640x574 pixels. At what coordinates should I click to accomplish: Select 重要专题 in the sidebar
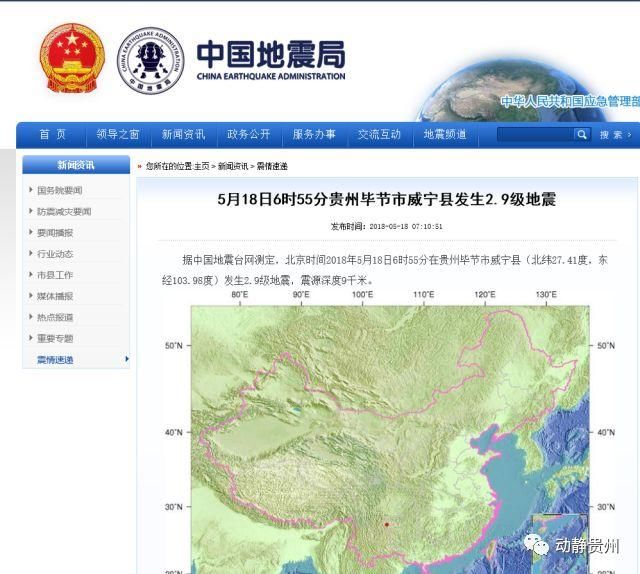point(55,338)
